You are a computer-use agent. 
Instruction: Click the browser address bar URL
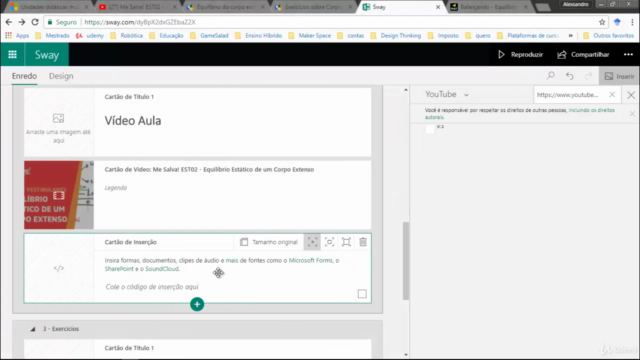pyautogui.click(x=140, y=22)
